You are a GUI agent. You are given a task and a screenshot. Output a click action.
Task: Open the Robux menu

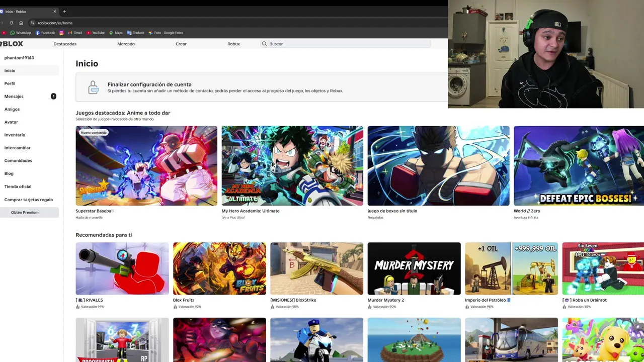(233, 44)
